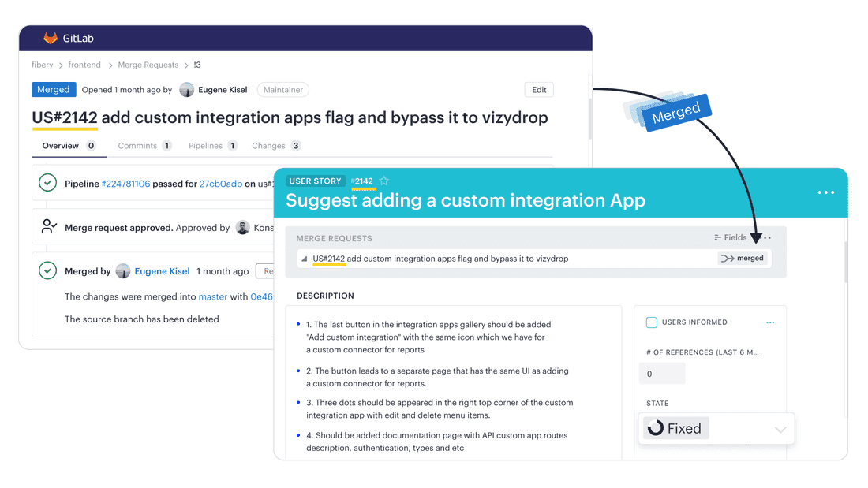Image resolution: width=868 pixels, height=488 pixels.
Task: Click the green pipeline-passed checkmark icon
Action: click(47, 182)
